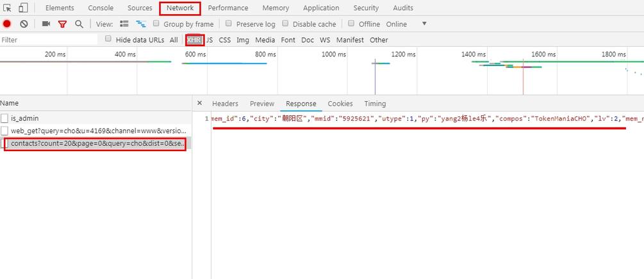Click the capture screenshots camera icon
Screen dimensions: 644x279
tap(46, 24)
